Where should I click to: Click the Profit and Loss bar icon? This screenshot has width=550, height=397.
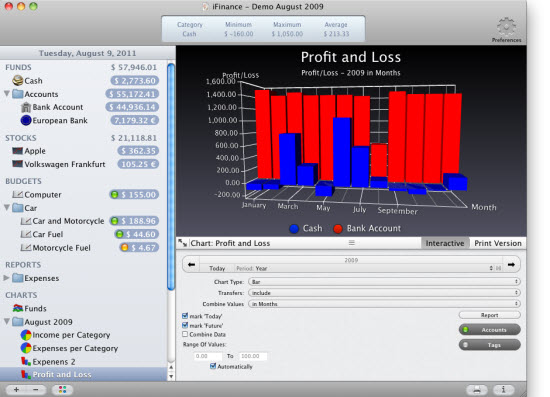26,375
